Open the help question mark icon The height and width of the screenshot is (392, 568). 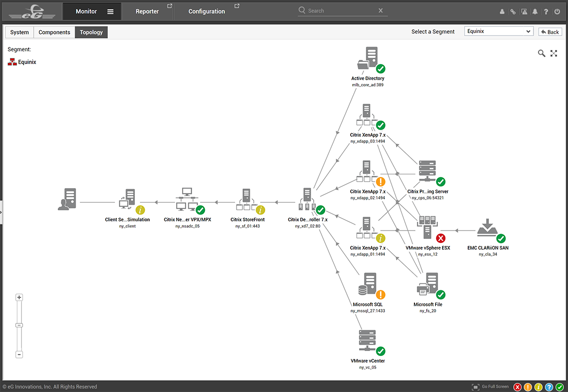tap(546, 11)
